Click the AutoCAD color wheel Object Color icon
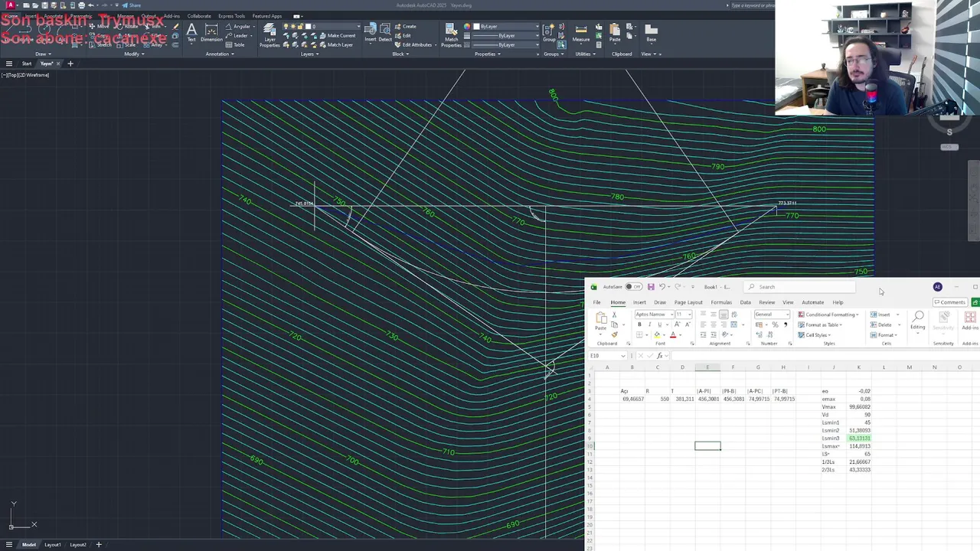This screenshot has height=551, width=980. click(x=468, y=27)
